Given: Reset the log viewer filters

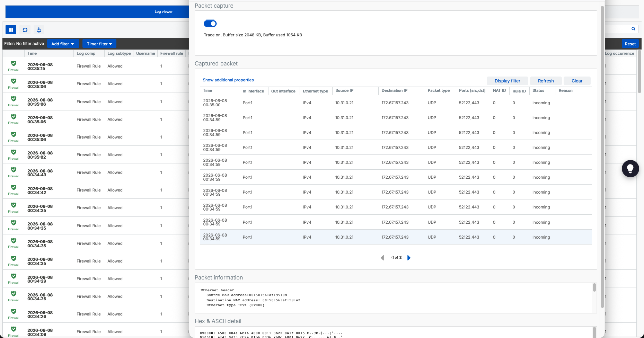Looking at the screenshot, I should (630, 44).
